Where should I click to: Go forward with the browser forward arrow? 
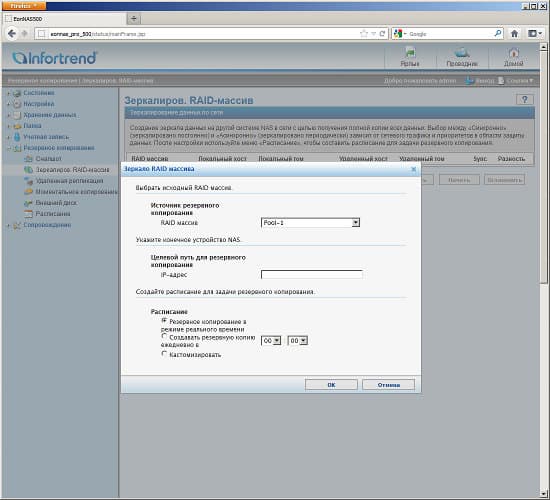tap(24, 34)
